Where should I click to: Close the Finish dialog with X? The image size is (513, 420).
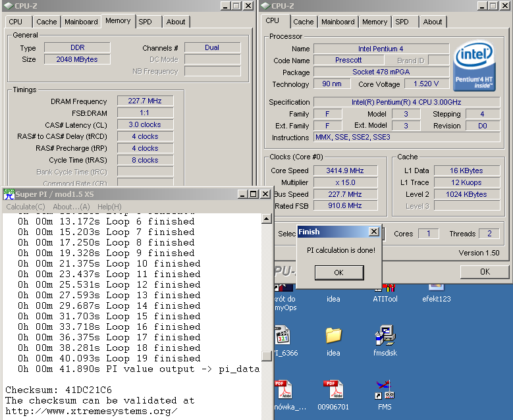374,232
